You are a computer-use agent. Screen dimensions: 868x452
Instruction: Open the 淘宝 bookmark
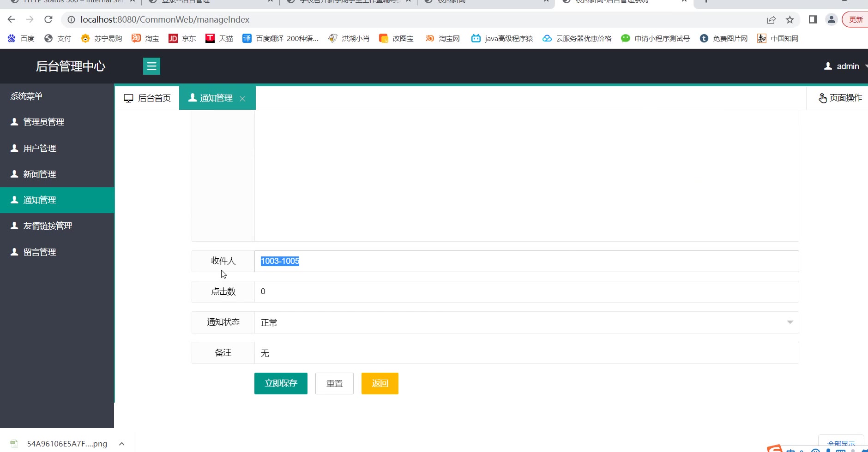pyautogui.click(x=145, y=38)
